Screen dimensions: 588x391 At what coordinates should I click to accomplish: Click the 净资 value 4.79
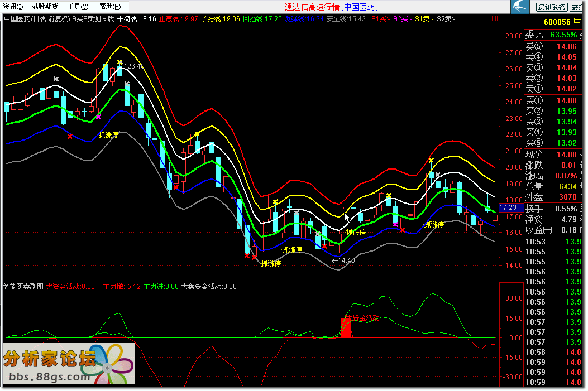tap(569, 219)
